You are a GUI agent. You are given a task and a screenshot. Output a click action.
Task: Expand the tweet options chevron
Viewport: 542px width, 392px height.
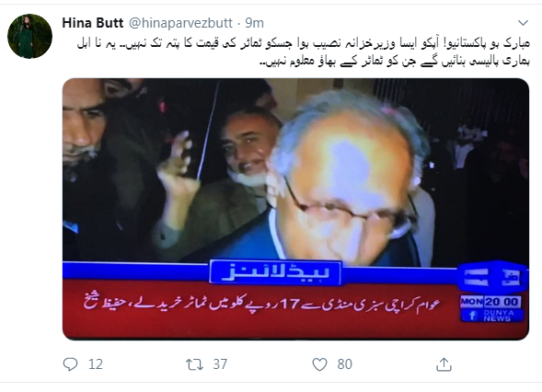tap(523, 23)
